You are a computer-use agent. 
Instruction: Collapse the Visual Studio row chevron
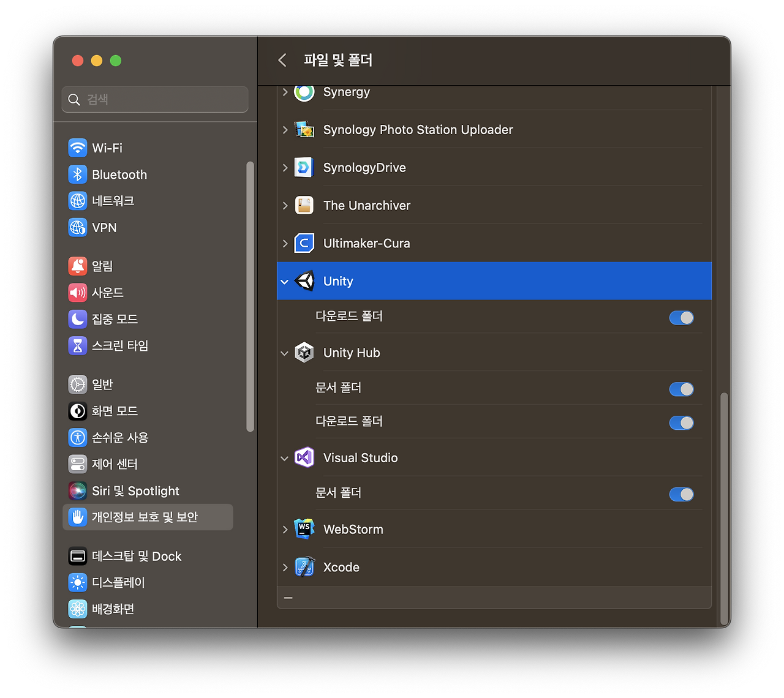[285, 459]
